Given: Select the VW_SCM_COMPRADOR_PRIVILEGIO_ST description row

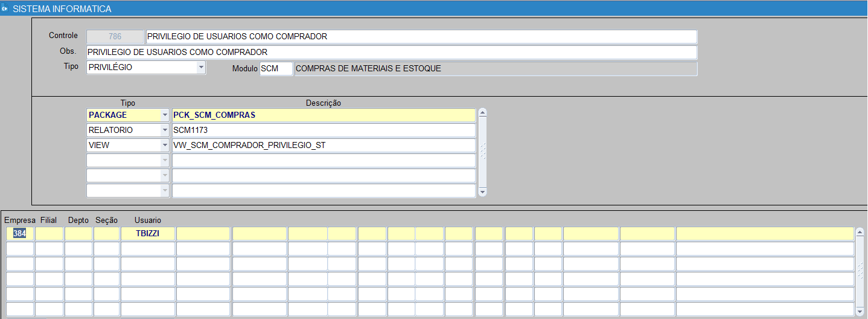Looking at the screenshot, I should (324, 146).
